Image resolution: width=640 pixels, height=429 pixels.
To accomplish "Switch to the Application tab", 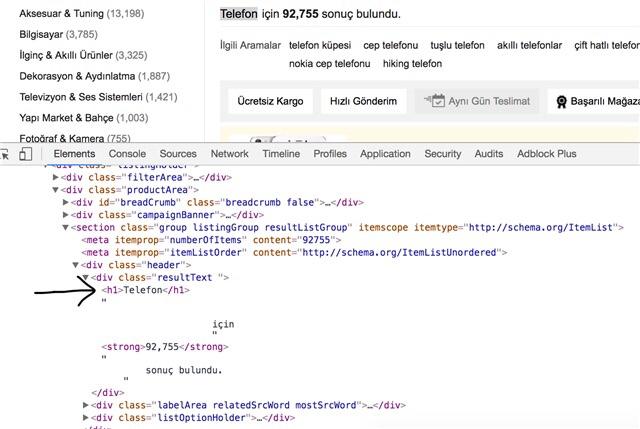I will (385, 154).
